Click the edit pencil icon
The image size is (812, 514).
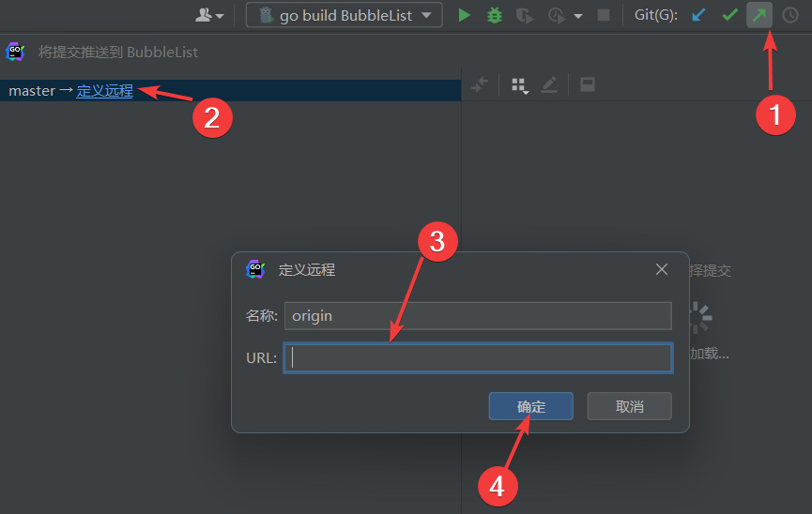click(549, 84)
